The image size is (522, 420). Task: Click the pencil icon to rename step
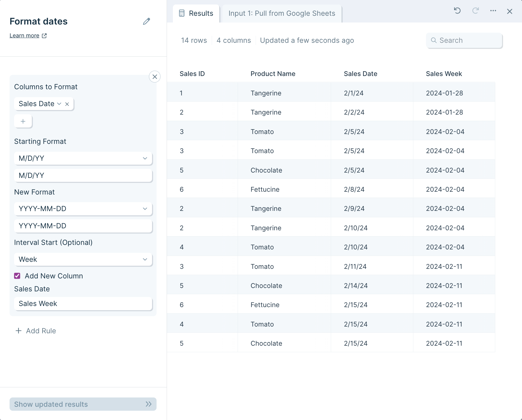pos(146,21)
